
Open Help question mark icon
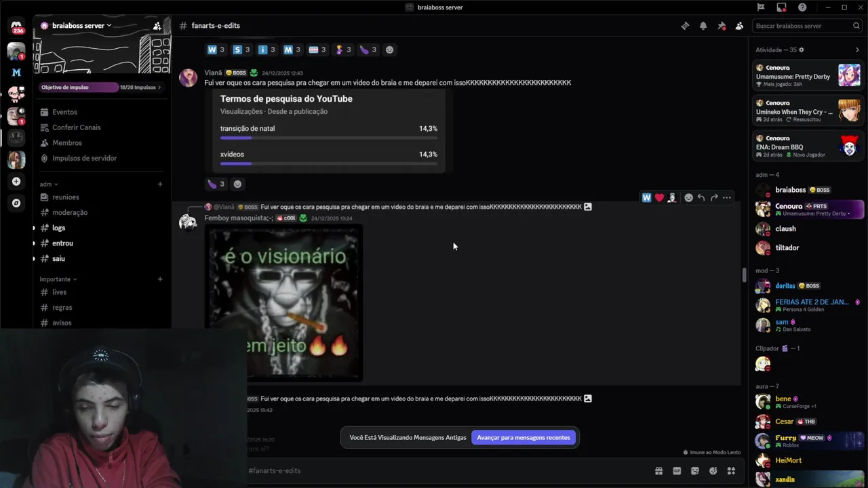803,7
